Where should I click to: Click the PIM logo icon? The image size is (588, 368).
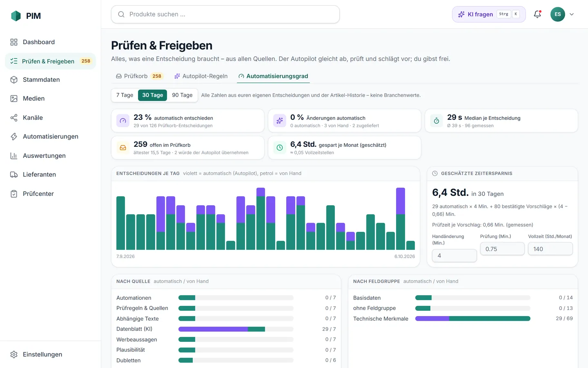[16, 16]
